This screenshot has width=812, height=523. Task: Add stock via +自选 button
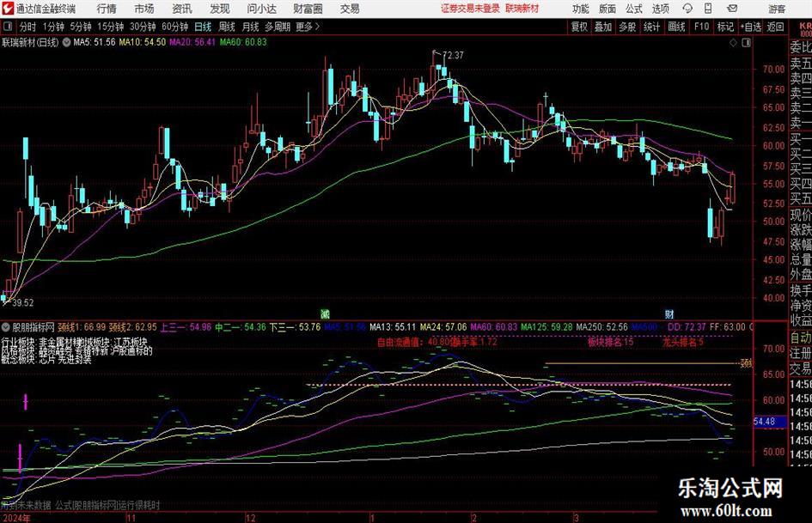coord(751,27)
